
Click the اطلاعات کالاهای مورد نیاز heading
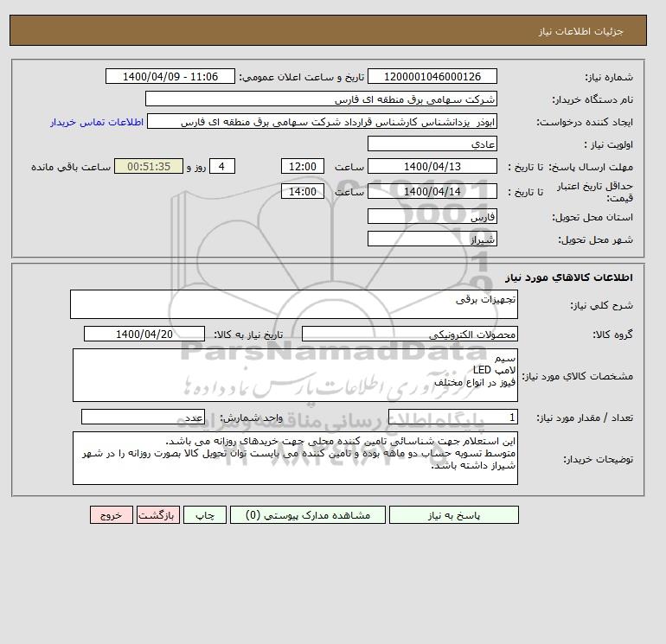569,277
